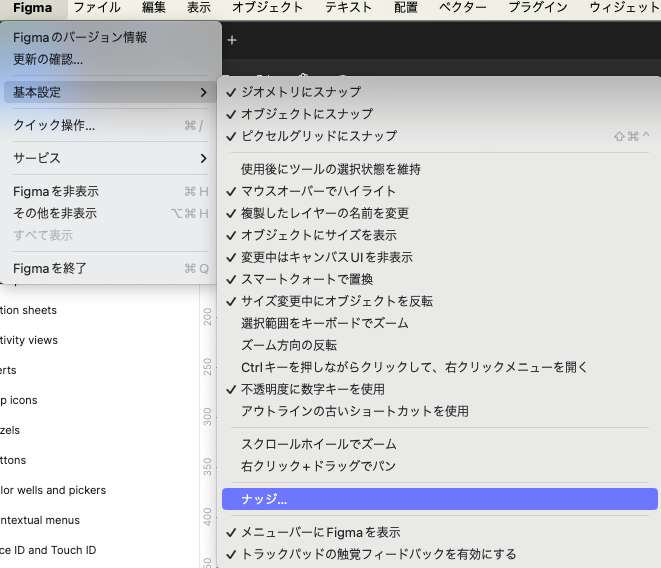Choose Figmaを終了 to quit
661x568 pixels.
pyautogui.click(x=110, y=269)
